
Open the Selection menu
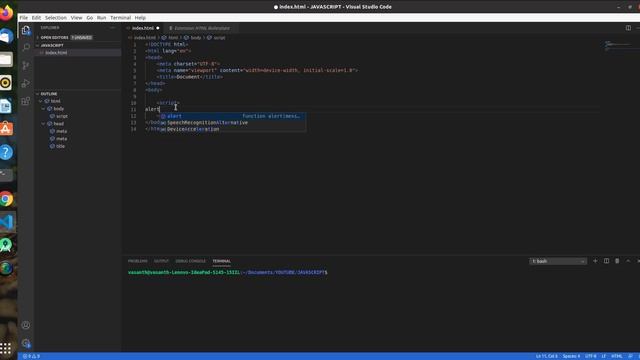coord(56,18)
